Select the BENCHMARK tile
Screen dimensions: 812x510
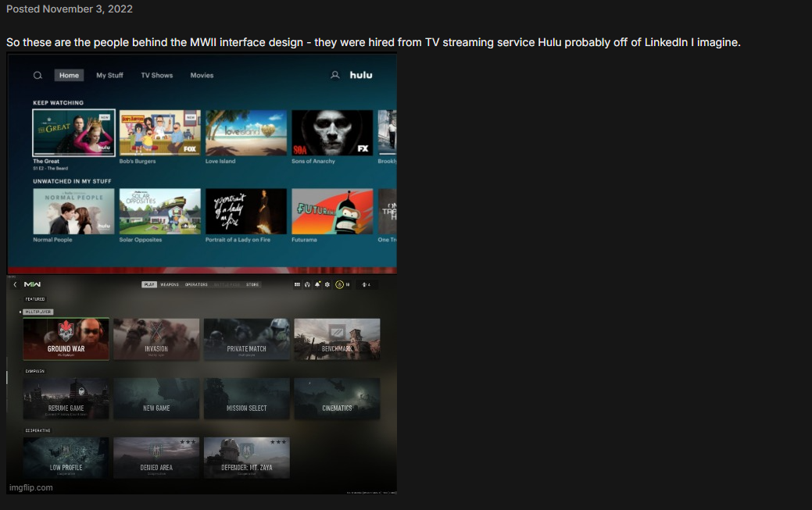[337, 339]
